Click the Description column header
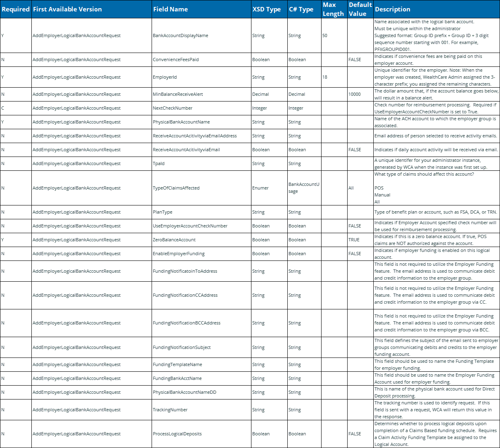 click(436, 9)
